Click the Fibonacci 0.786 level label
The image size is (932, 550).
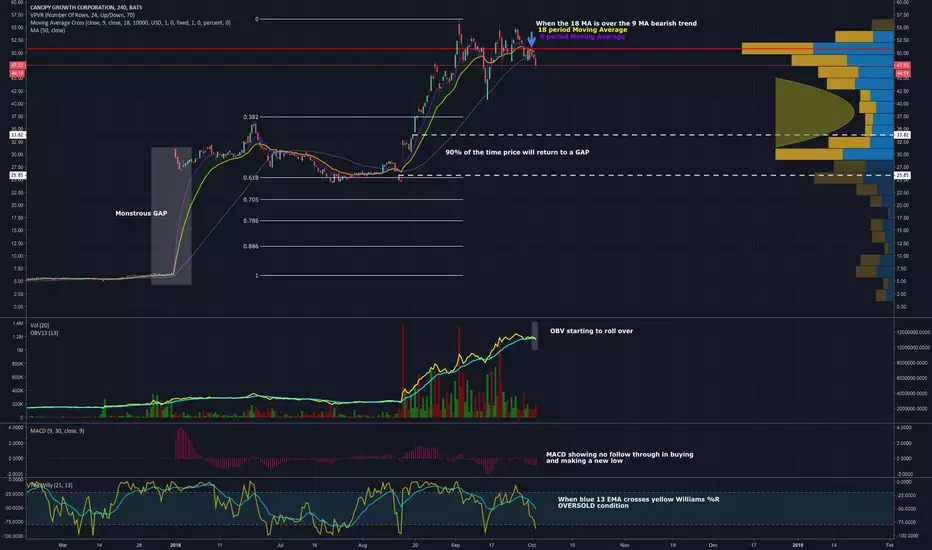click(x=250, y=221)
